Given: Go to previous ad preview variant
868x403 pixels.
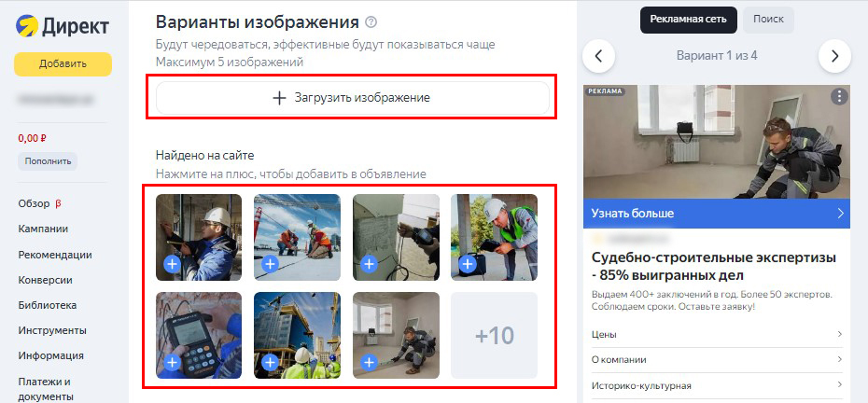Looking at the screenshot, I should tap(598, 56).
